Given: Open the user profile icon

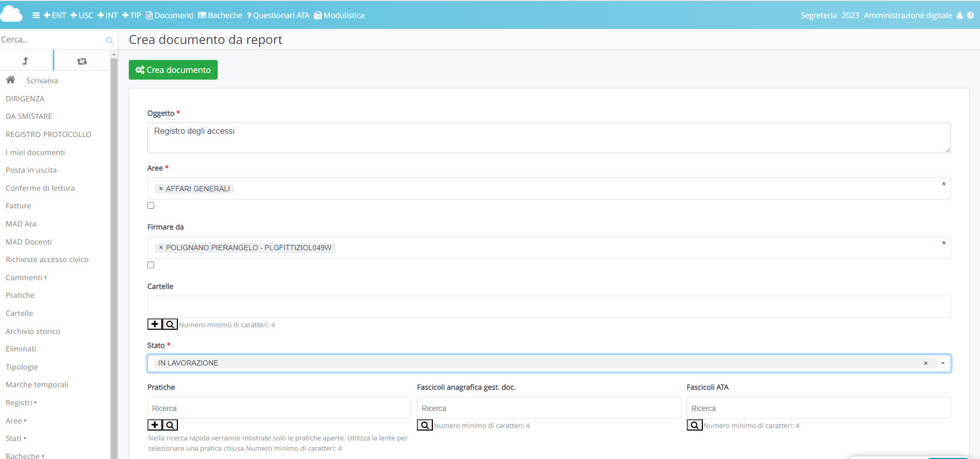Looking at the screenshot, I should coord(960,16).
